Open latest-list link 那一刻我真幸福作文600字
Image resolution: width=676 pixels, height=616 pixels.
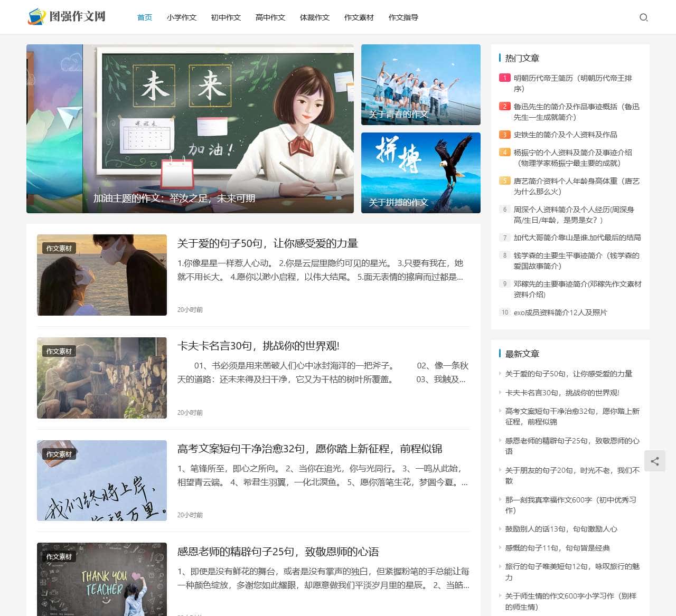[x=570, y=505]
